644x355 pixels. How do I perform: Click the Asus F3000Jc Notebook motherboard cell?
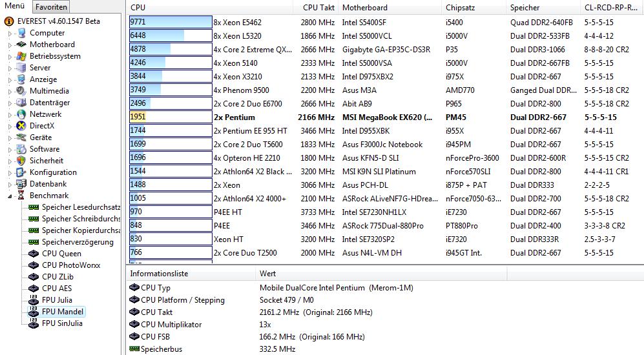(382, 145)
